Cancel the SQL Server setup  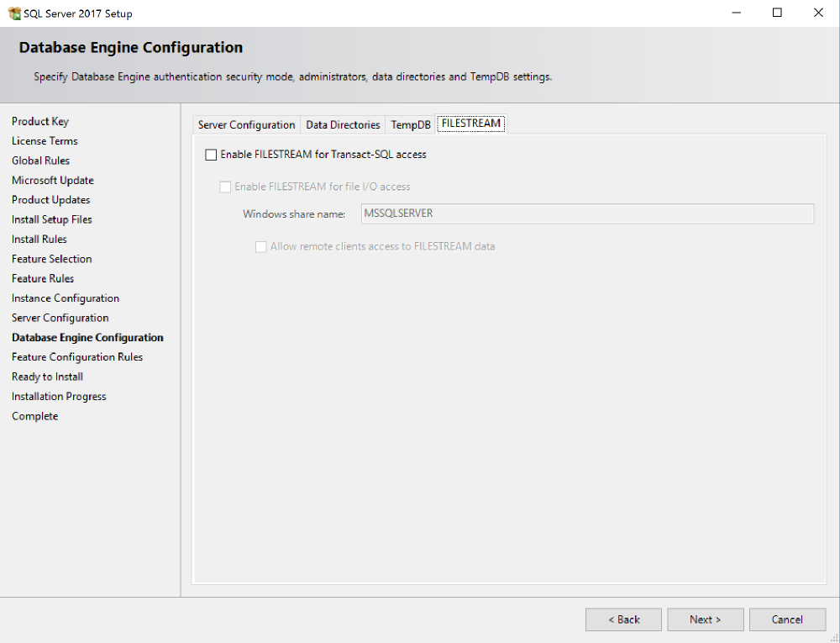pos(788,619)
